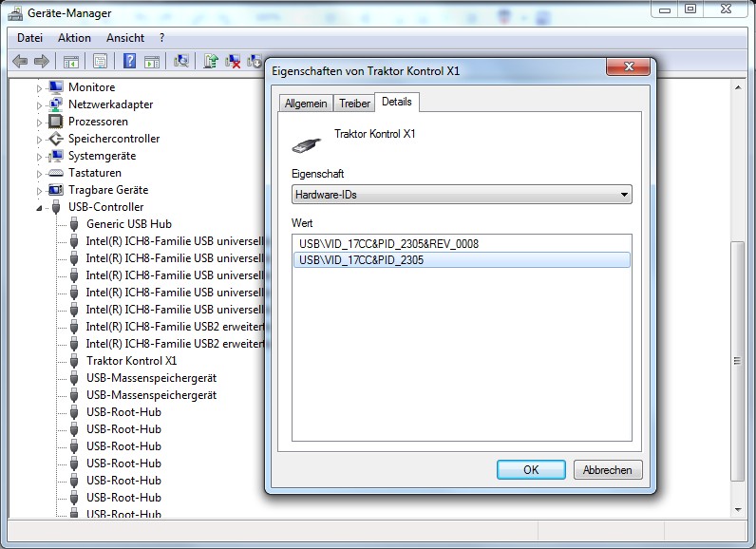Open the Properties sheet toolbar icon
Image resolution: width=756 pixels, height=549 pixels.
tap(100, 61)
